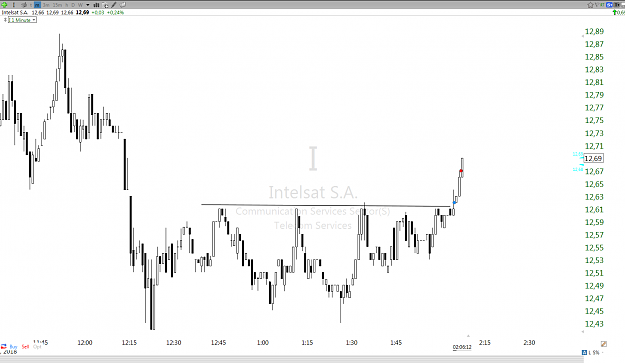Switch to the daily 'D' timeframe
The width and height of the screenshot is (625, 363).
tap(73, 5)
